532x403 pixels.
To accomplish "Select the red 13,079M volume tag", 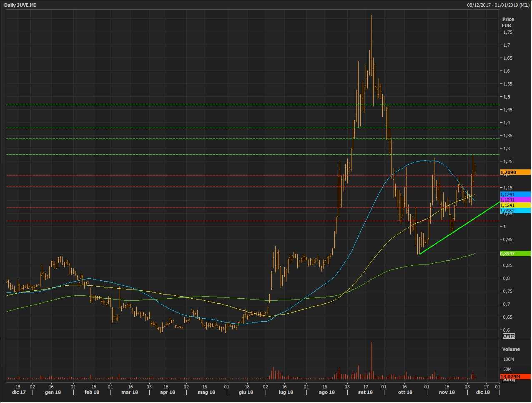I will click(515, 377).
